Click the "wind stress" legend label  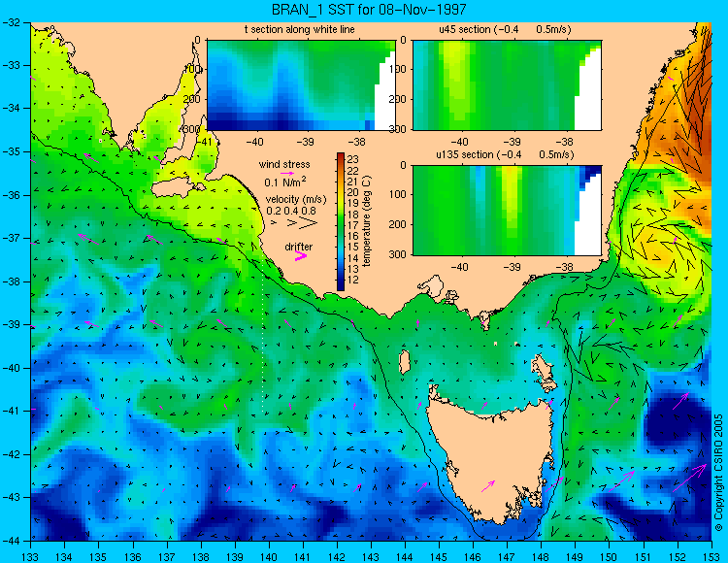[x=284, y=164]
